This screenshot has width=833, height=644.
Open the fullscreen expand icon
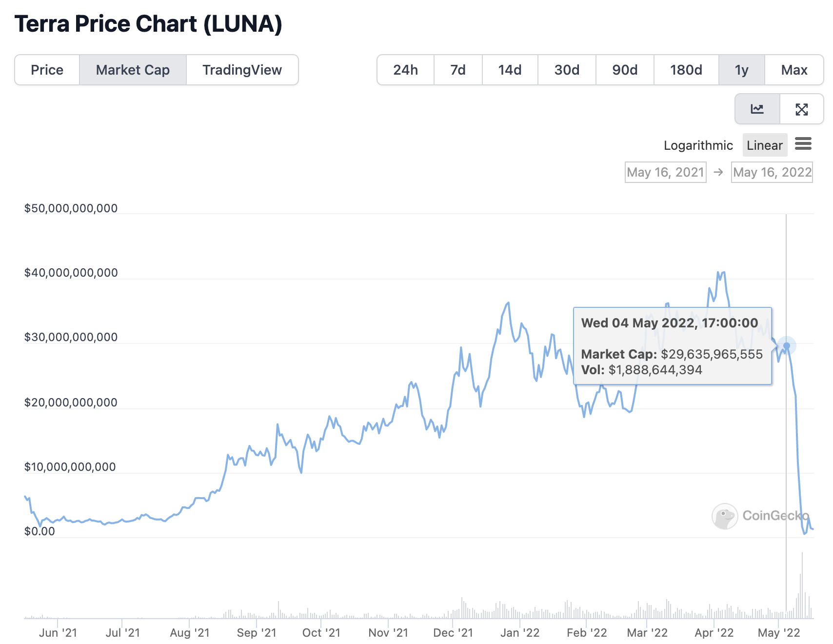point(801,109)
